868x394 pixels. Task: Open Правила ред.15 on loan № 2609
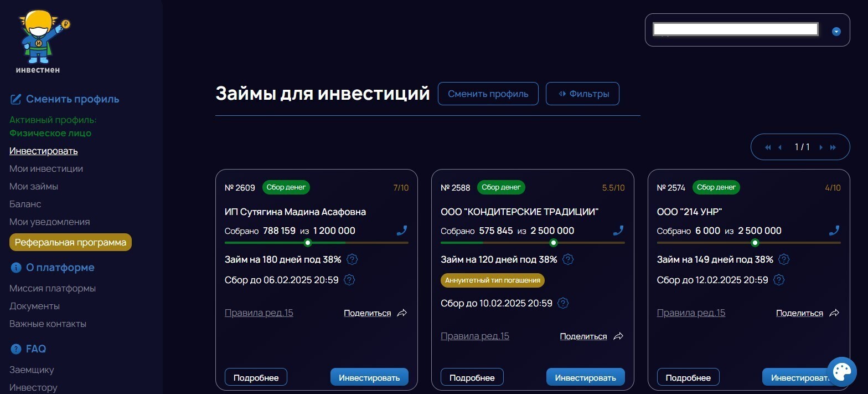(x=259, y=313)
